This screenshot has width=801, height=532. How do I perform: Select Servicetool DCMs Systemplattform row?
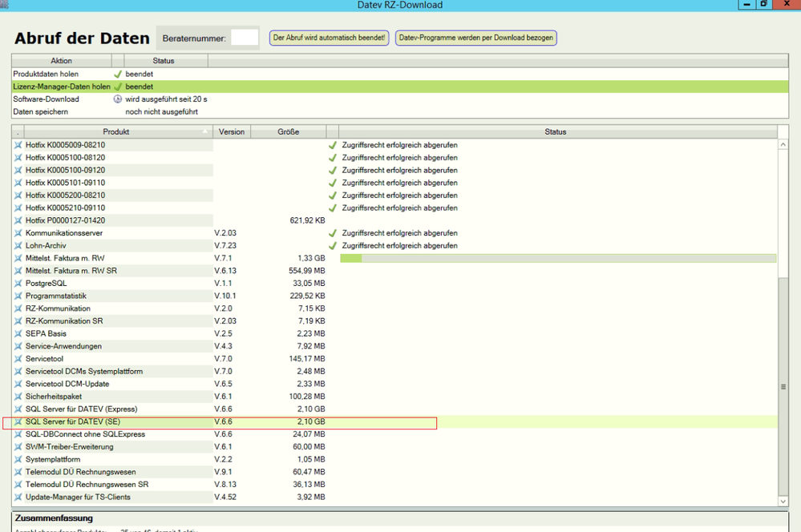[x=394, y=371]
